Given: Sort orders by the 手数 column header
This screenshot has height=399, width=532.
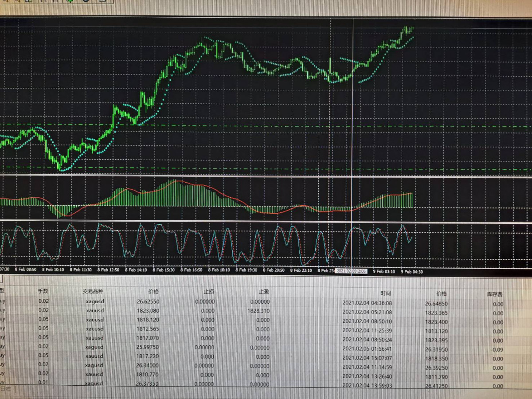Looking at the screenshot, I should click(43, 291).
